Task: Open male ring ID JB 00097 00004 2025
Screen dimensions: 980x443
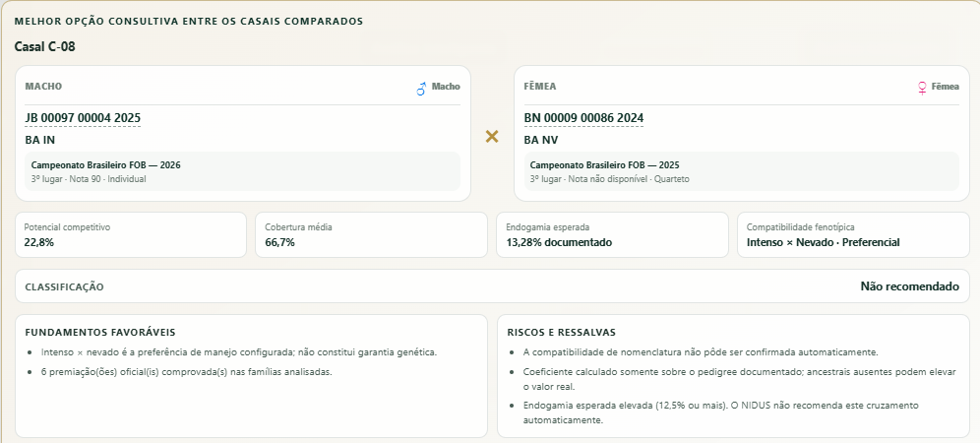Action: [x=83, y=118]
